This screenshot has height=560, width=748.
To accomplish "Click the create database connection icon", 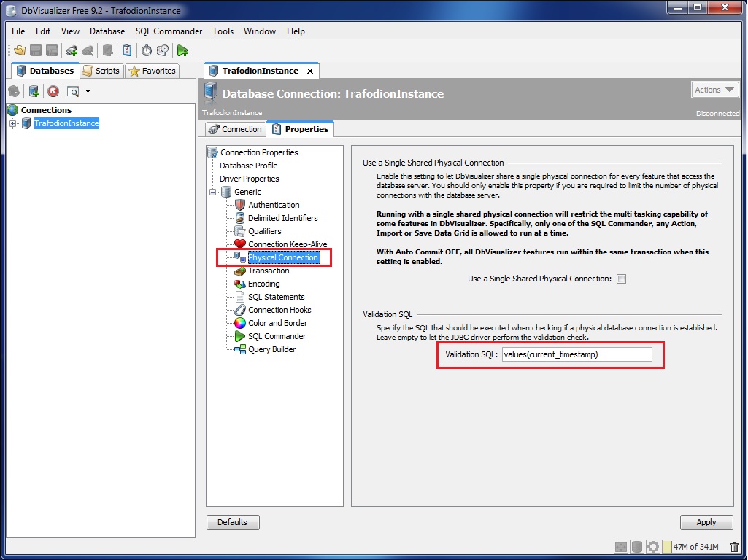I will click(x=34, y=91).
